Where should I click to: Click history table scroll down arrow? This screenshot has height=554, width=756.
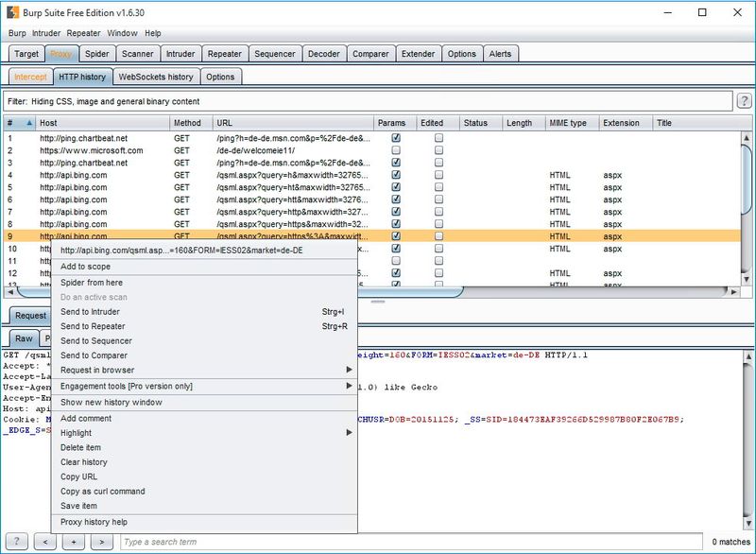746,279
